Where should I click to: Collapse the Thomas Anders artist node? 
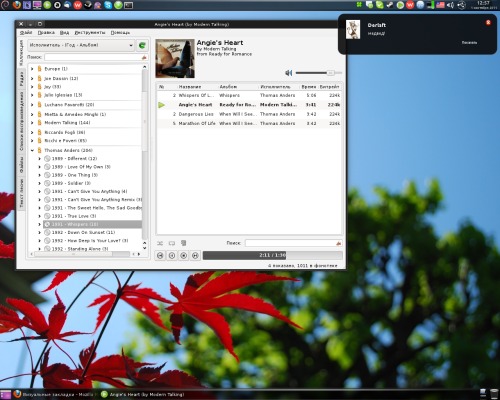(32, 150)
